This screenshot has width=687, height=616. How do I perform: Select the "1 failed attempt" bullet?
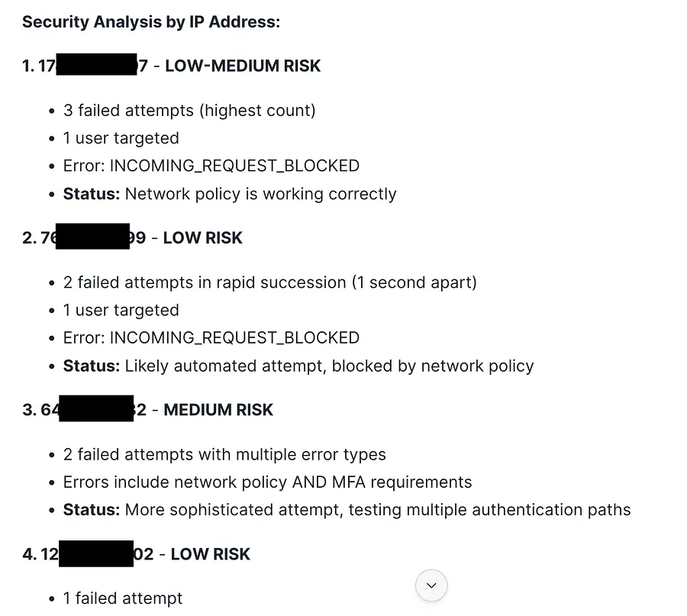point(123,598)
